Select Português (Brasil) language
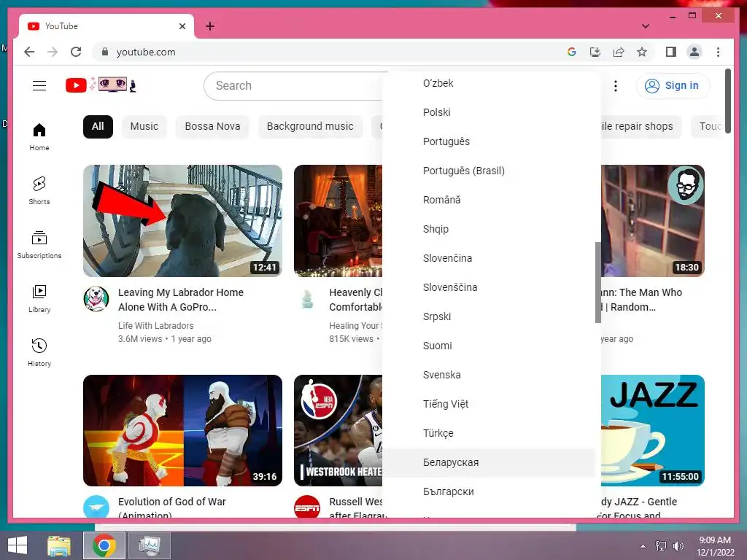This screenshot has height=560, width=747. 489,171
